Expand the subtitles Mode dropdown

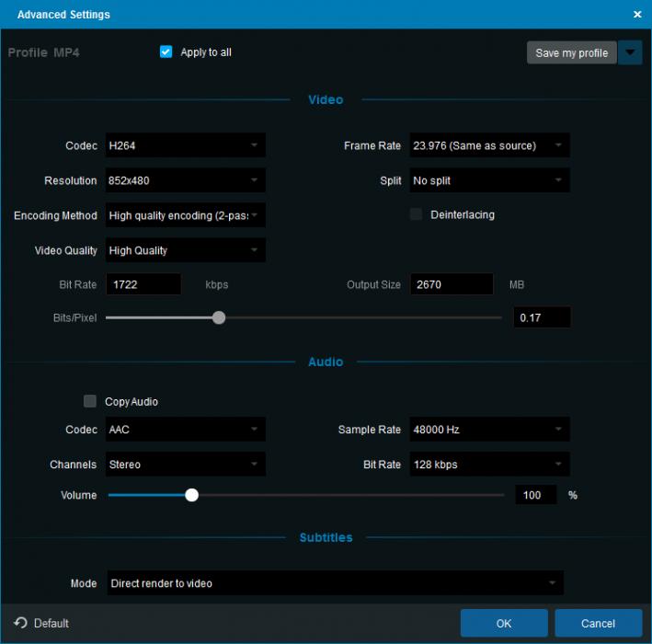(335, 583)
